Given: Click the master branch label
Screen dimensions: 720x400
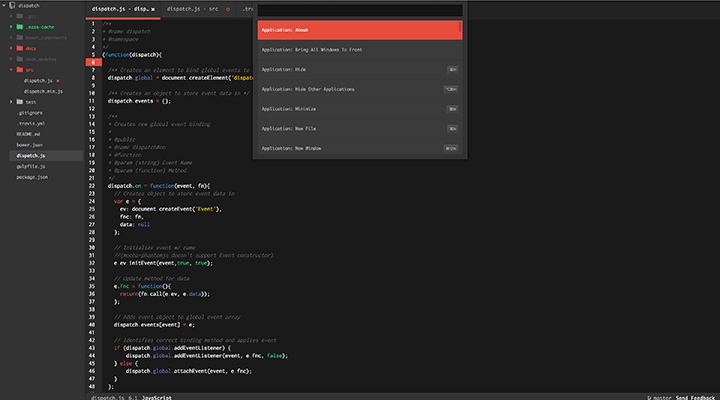Looking at the screenshot, I should point(662,398).
